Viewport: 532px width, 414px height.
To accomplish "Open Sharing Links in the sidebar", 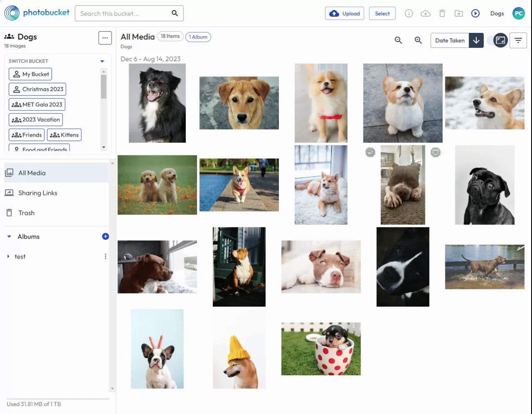I will [x=56, y=193].
